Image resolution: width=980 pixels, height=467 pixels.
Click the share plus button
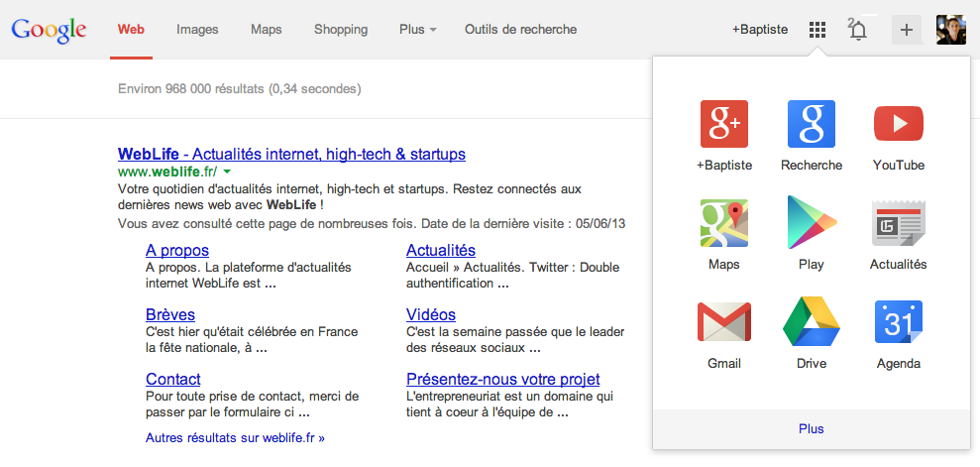click(x=907, y=30)
